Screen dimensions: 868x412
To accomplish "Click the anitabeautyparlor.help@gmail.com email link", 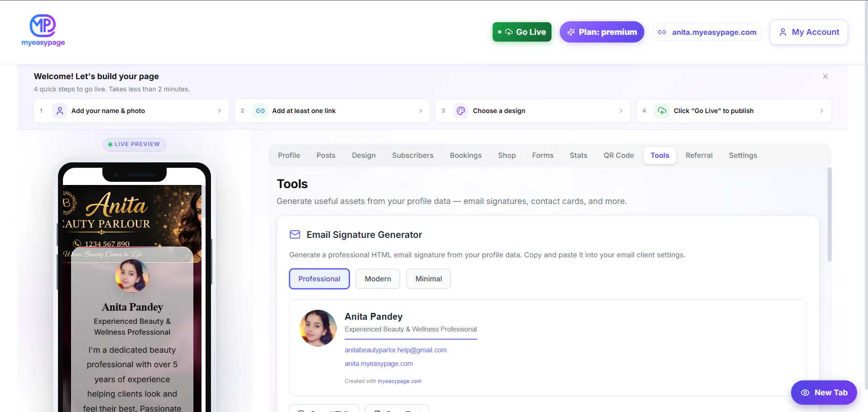I will point(396,350).
